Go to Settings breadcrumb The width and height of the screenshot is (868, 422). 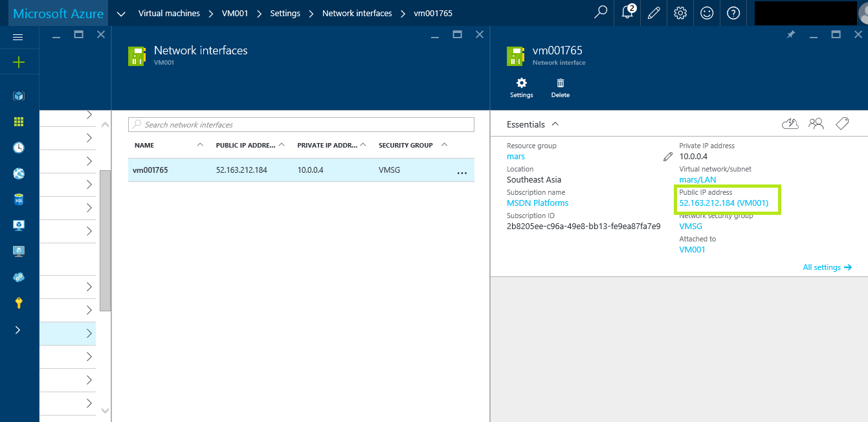285,13
